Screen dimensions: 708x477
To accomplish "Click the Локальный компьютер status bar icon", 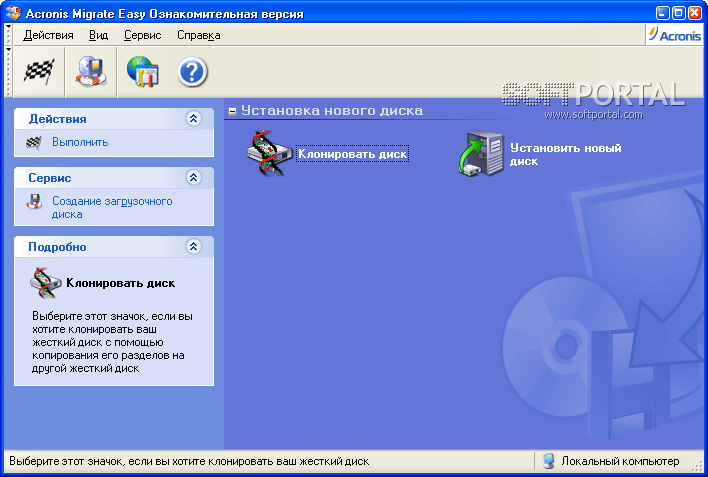I will [x=548, y=461].
